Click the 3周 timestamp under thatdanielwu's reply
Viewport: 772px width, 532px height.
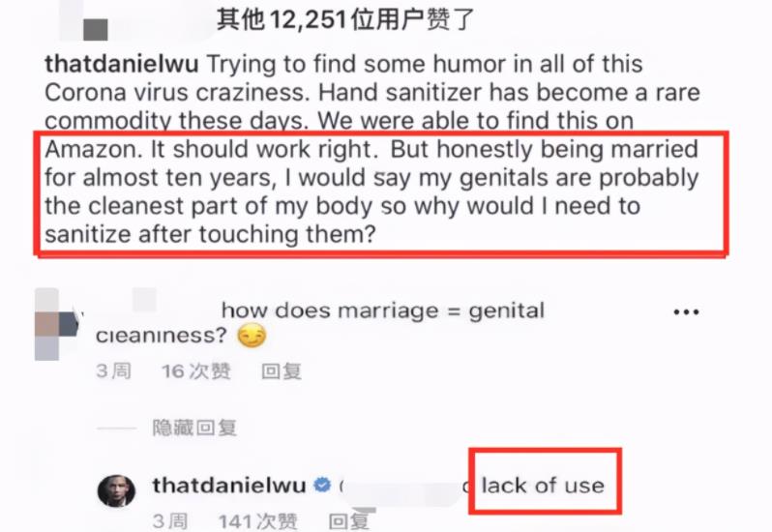(170, 521)
